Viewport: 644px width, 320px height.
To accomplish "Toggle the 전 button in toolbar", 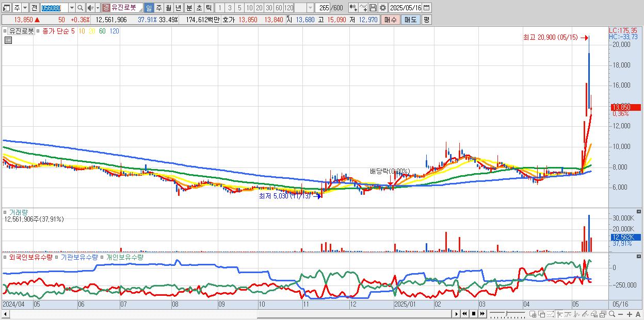I will (34, 8).
